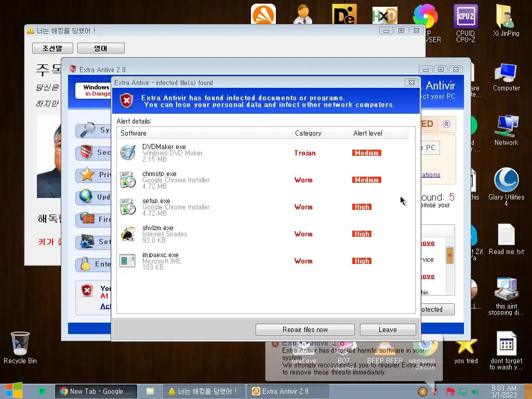Sort by Alert level column header
The height and width of the screenshot is (399, 532).
379,134
